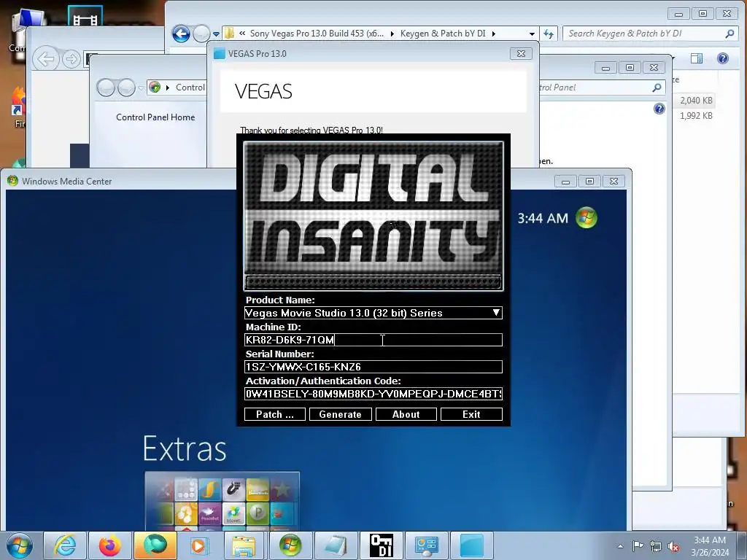Click the Control Panel address bar icon
747x560 pixels.
pos(155,87)
